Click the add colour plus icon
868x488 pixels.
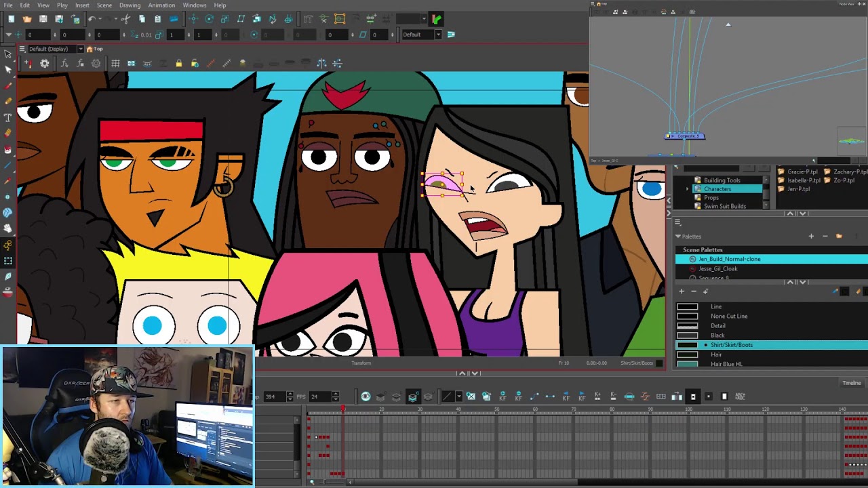pyautogui.click(x=682, y=291)
